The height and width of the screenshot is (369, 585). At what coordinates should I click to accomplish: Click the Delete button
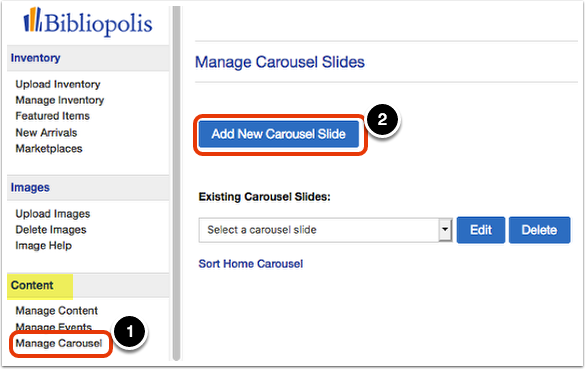pyautogui.click(x=539, y=230)
